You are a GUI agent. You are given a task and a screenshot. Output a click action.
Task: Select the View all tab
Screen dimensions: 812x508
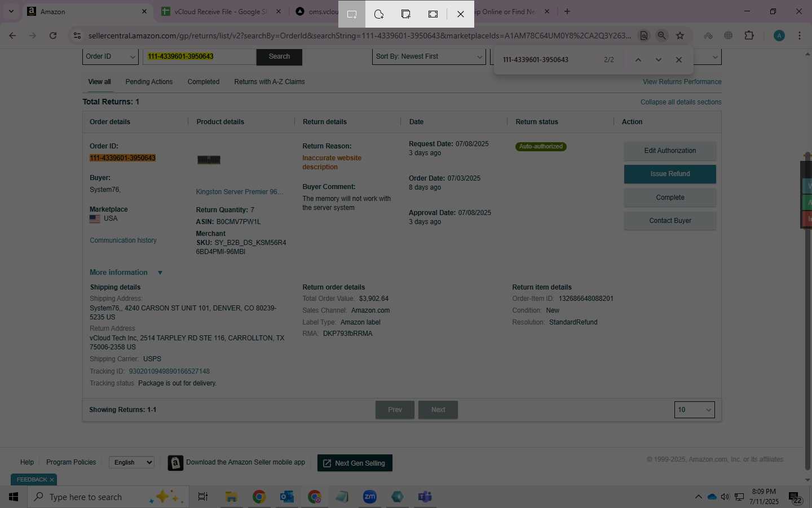(x=99, y=82)
